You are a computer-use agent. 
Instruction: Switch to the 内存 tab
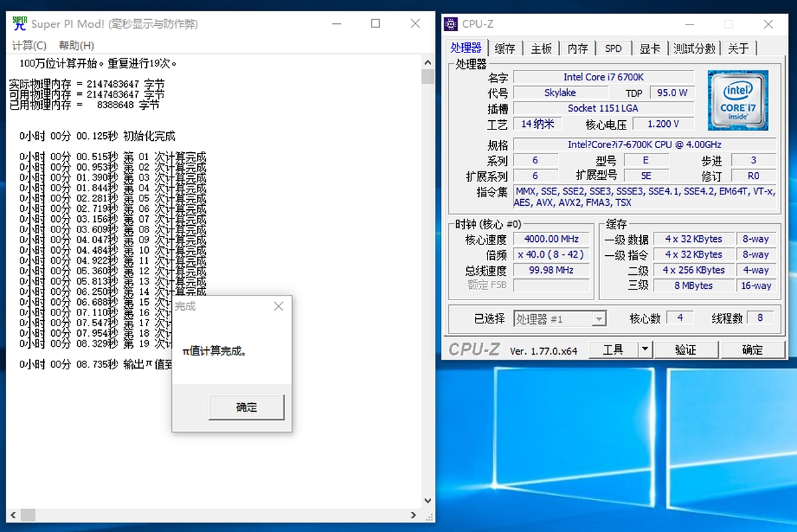pos(577,48)
